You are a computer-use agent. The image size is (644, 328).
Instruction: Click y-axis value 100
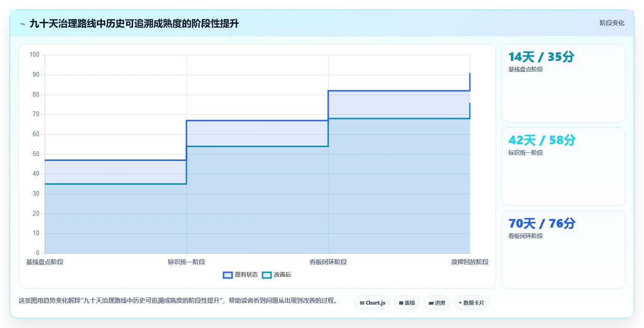34,55
